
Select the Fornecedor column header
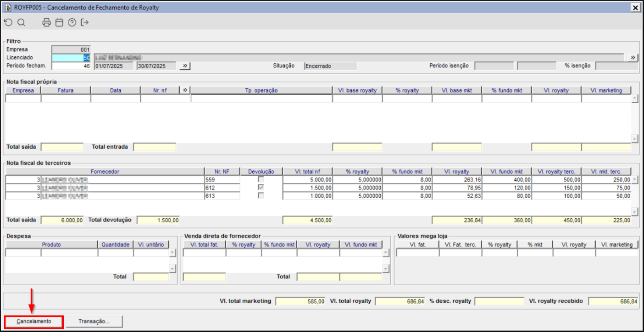pyautogui.click(x=105, y=172)
